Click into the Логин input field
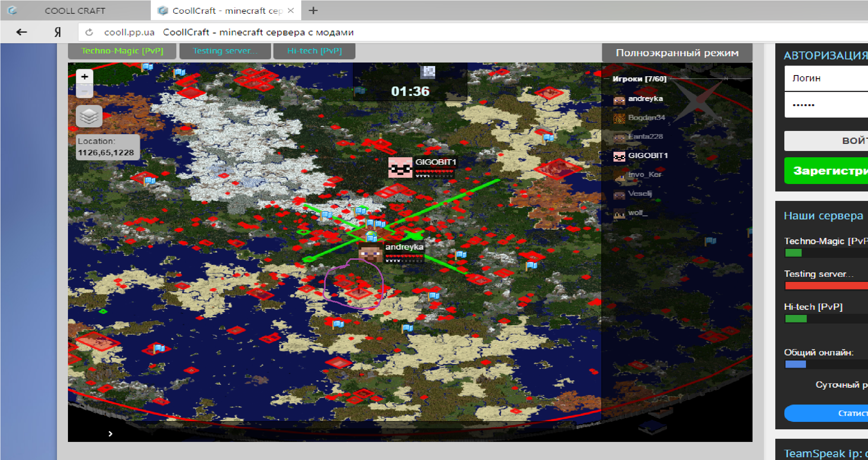Viewport: 868px width, 460px height. [825, 79]
